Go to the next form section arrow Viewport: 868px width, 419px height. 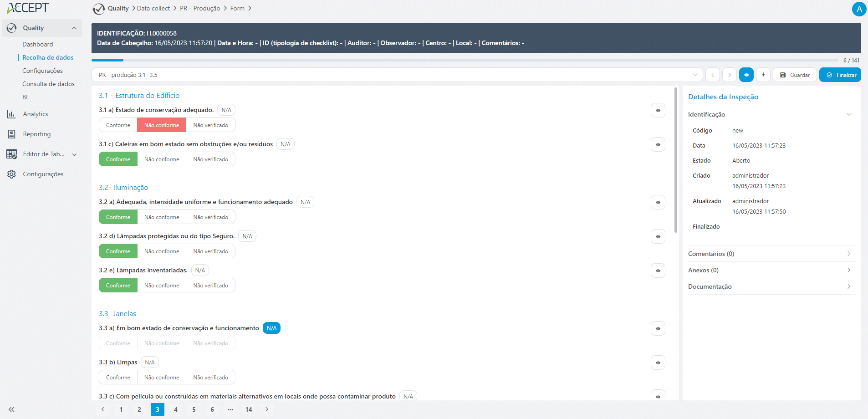[x=730, y=75]
